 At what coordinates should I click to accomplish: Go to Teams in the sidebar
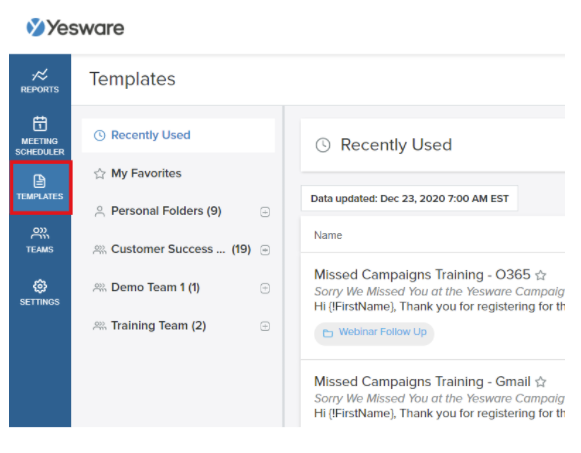[x=40, y=240]
